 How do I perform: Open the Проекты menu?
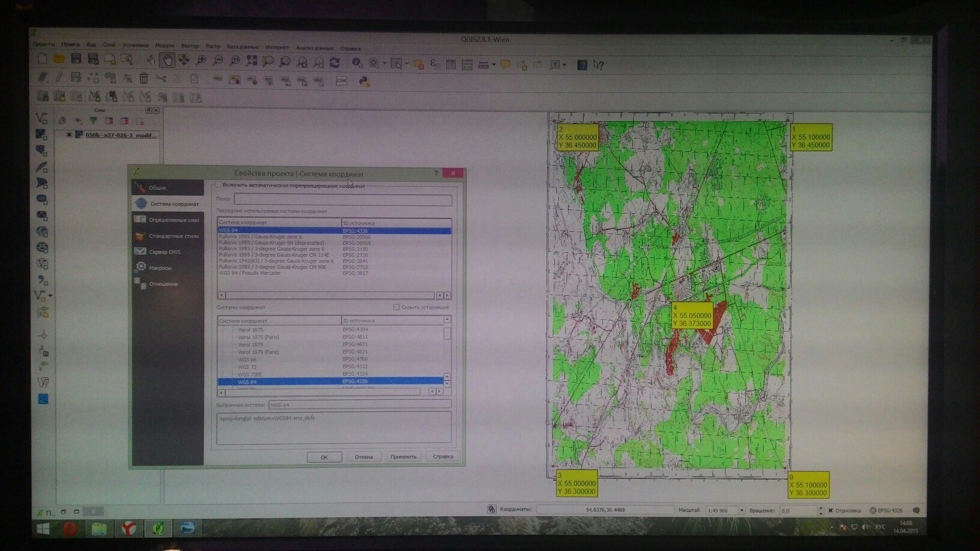43,44
